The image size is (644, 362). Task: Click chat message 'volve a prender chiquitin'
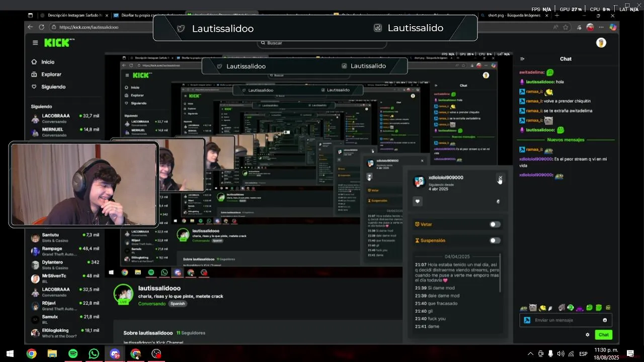(568, 101)
